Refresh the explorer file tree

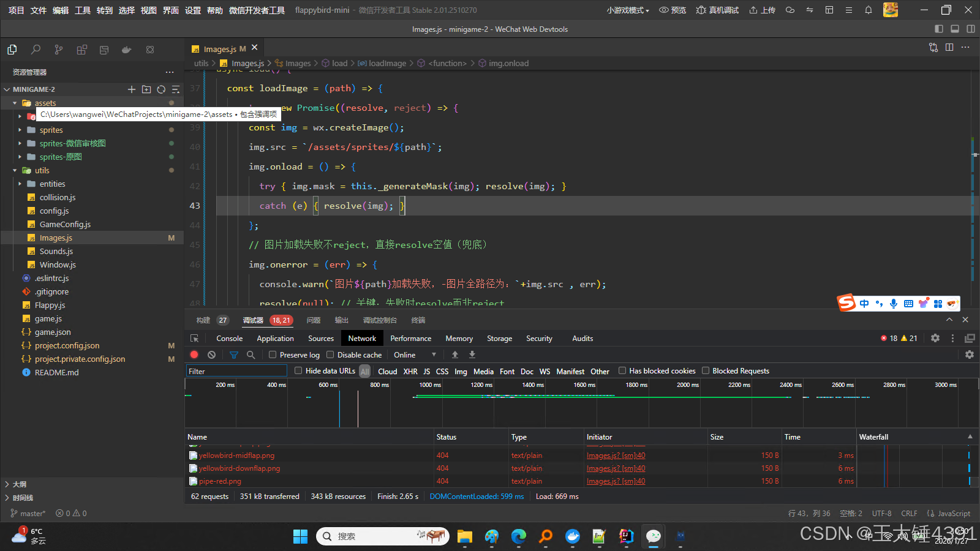(161, 89)
